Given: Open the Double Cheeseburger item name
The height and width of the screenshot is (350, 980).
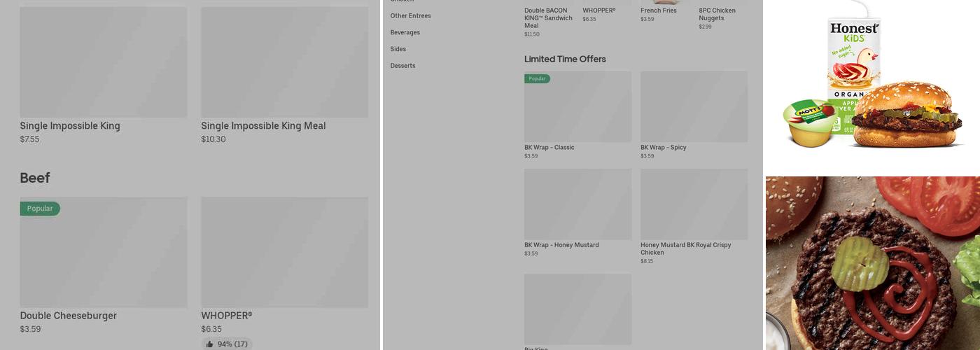Looking at the screenshot, I should tap(68, 316).
